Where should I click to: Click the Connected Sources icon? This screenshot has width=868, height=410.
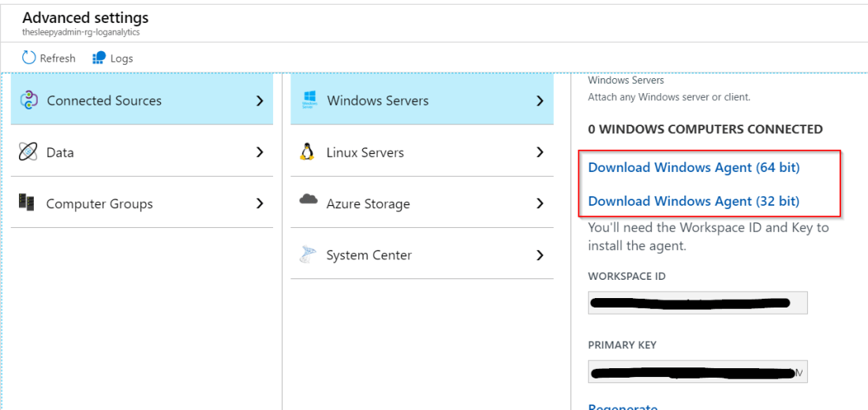tap(28, 100)
